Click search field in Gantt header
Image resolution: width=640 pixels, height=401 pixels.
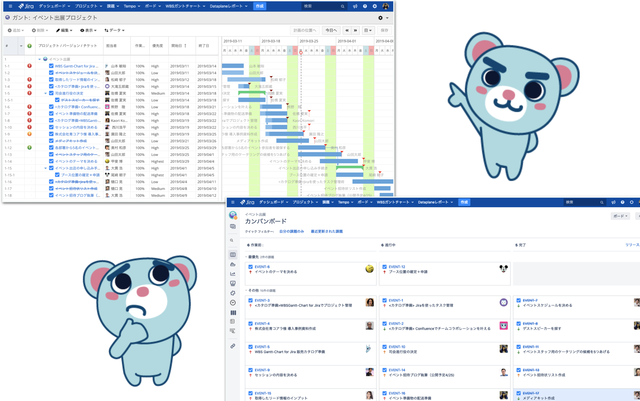(x=324, y=6)
